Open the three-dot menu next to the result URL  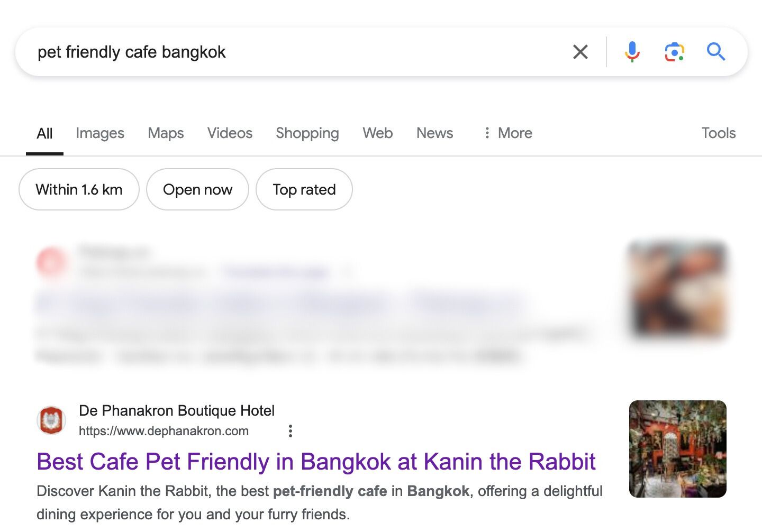(x=291, y=431)
